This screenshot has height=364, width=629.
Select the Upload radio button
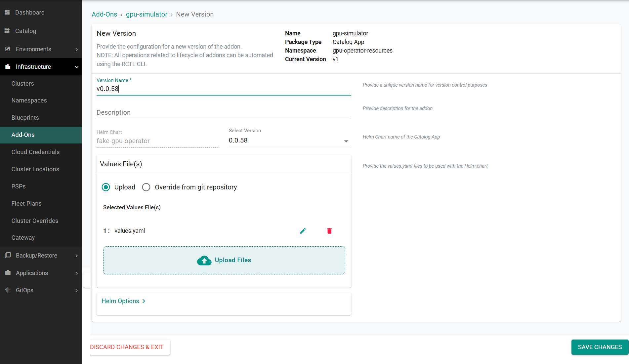pyautogui.click(x=106, y=187)
